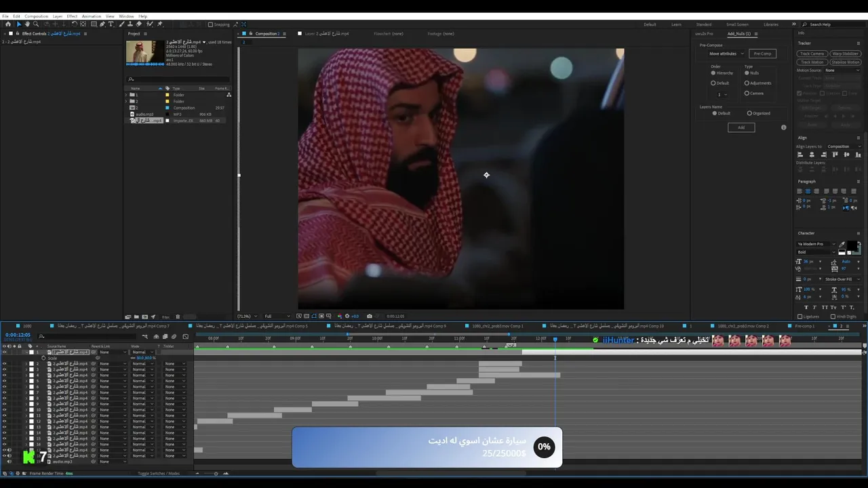The height and width of the screenshot is (488, 868).
Task: Click the Add button in Add_Nulls panel
Action: point(741,127)
